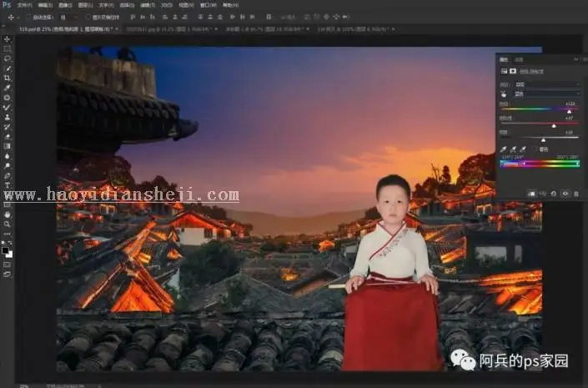Screen dimensions: 588x388
Task: Pick the add-to-sample eyedropper in Properties
Action: [514, 149]
